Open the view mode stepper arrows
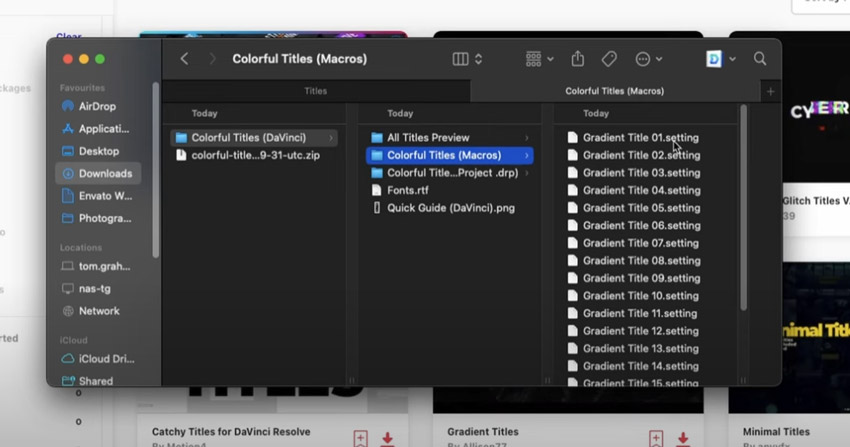This screenshot has width=850, height=447. (x=479, y=59)
